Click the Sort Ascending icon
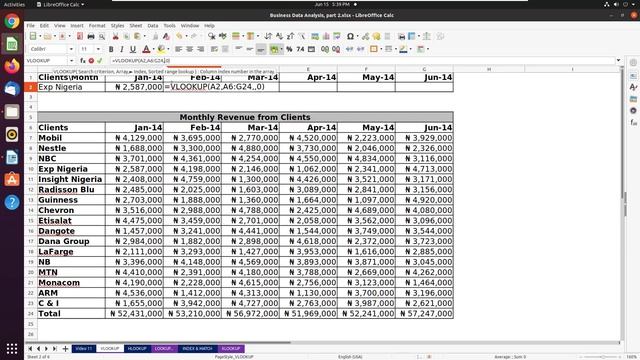The image size is (640, 360). pyautogui.click(x=279, y=36)
